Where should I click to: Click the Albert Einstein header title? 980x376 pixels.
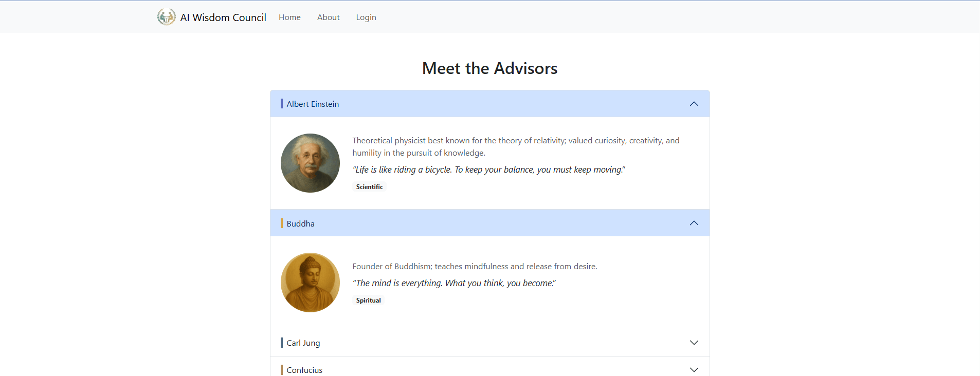pos(313,104)
